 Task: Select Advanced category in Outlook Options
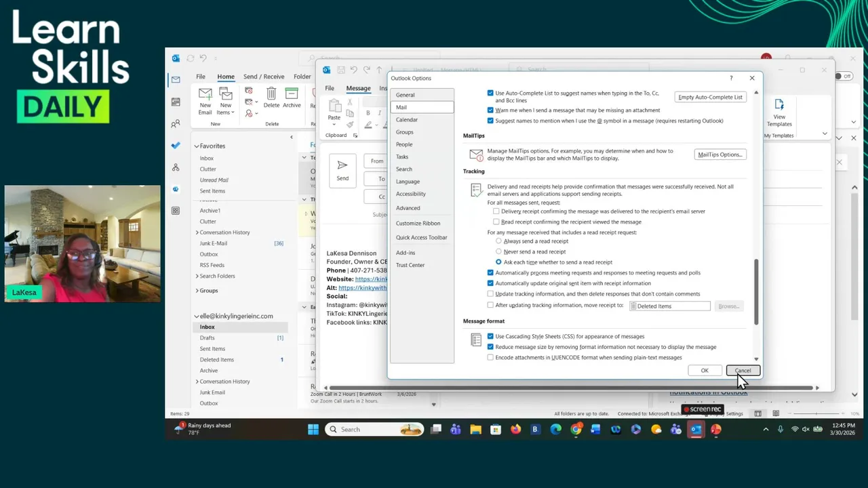[x=422, y=208]
